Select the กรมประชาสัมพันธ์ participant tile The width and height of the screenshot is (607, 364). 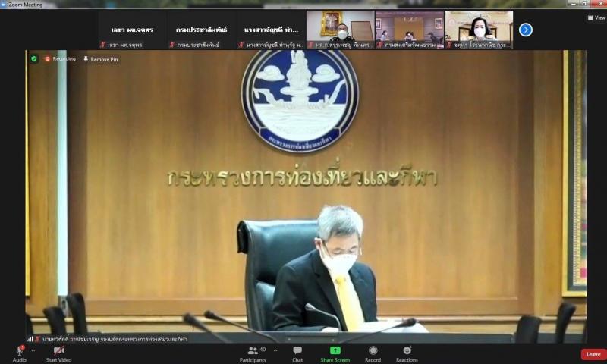click(x=202, y=30)
